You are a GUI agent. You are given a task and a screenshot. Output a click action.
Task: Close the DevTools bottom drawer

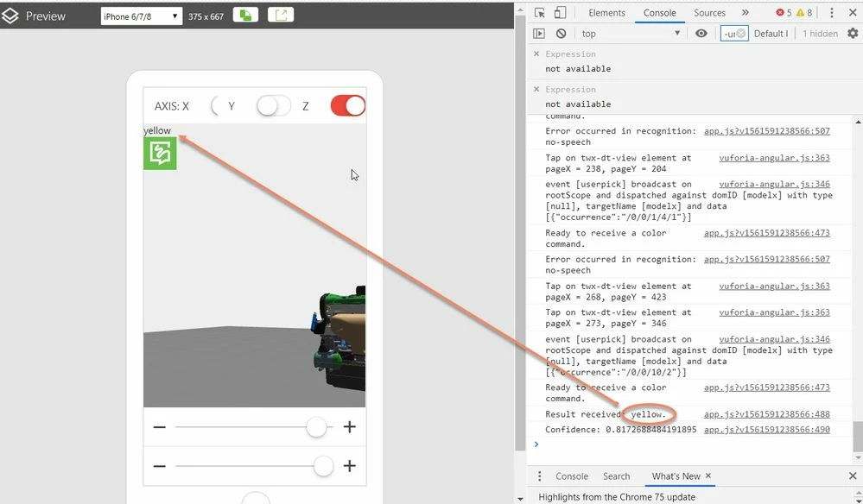(853, 476)
